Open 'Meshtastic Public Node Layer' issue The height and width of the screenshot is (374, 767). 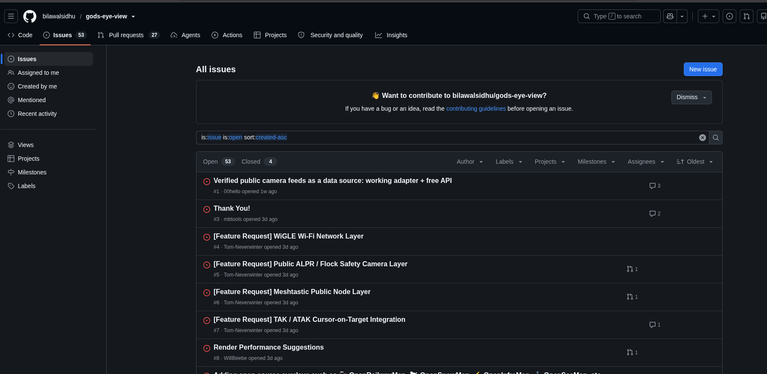(292, 292)
